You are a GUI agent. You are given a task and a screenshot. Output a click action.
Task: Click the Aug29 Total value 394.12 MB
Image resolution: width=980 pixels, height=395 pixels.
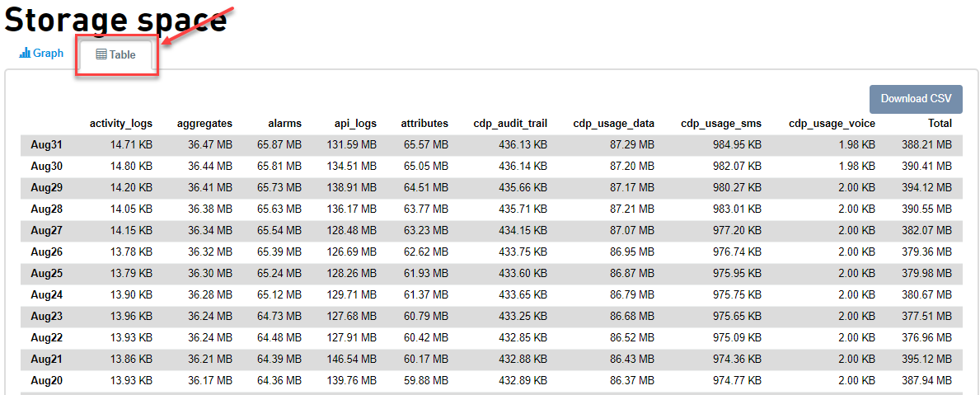pyautogui.click(x=927, y=187)
